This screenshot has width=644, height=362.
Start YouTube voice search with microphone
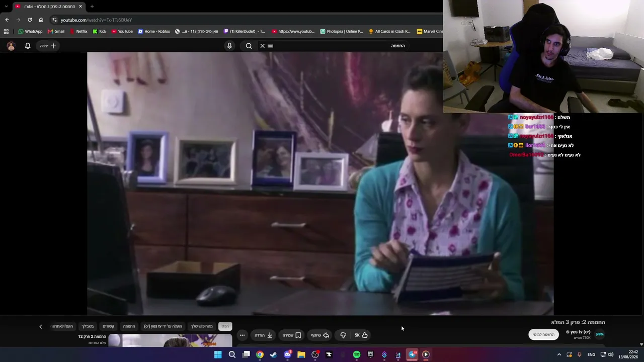[229, 46]
